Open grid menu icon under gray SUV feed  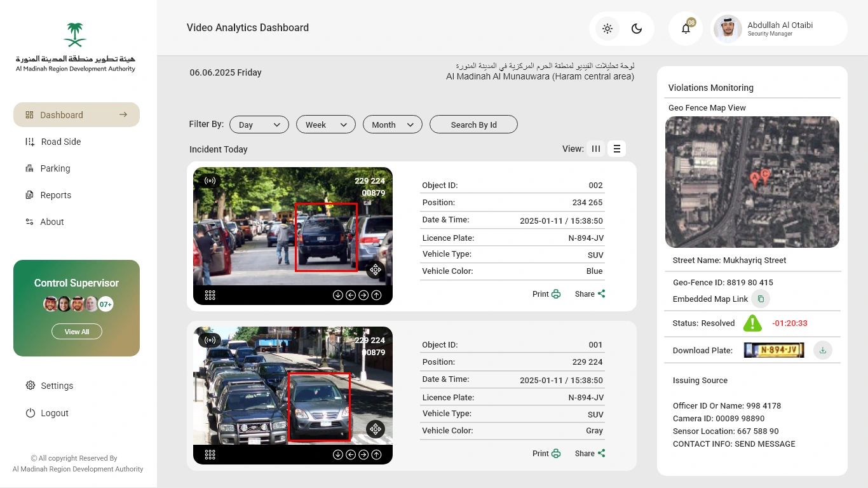210,454
